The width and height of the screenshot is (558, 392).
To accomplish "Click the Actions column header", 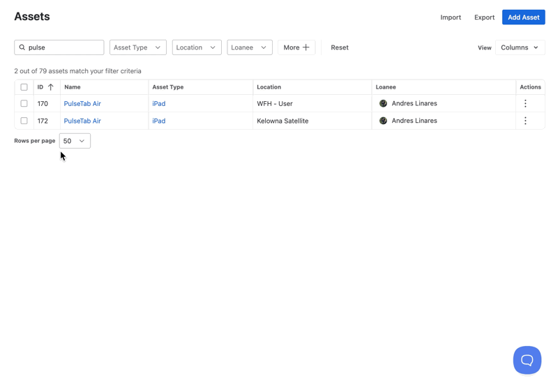I will pyautogui.click(x=530, y=87).
